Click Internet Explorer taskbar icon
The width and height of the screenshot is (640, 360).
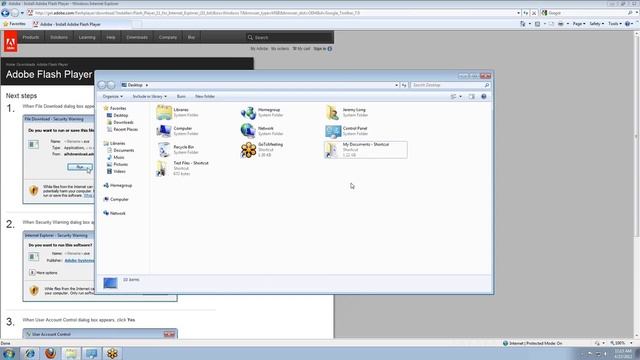coord(30,353)
